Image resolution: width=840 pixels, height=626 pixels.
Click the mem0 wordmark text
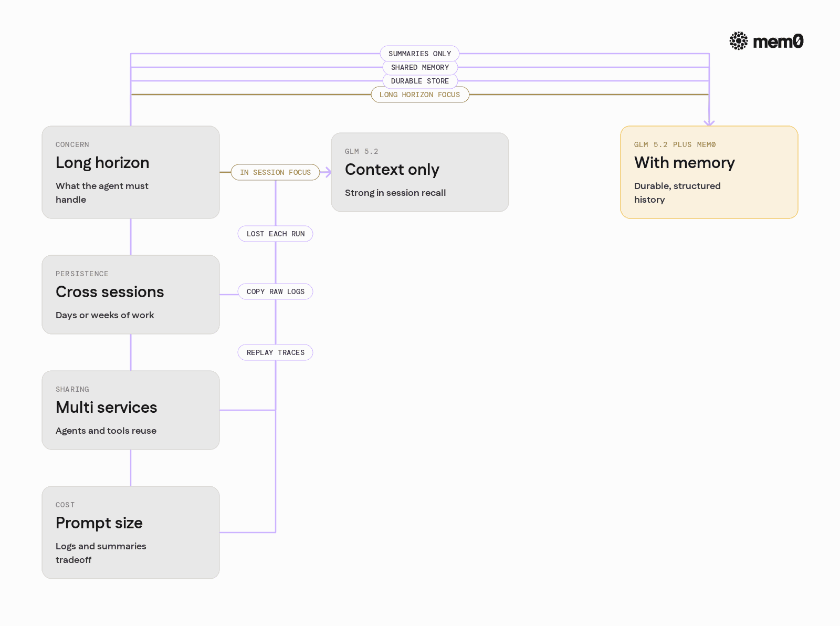point(778,41)
